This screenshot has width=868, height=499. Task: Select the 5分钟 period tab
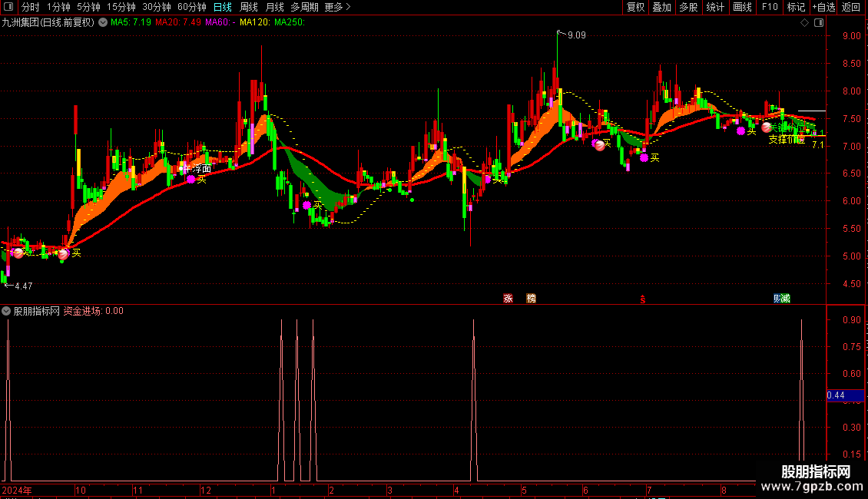88,7
